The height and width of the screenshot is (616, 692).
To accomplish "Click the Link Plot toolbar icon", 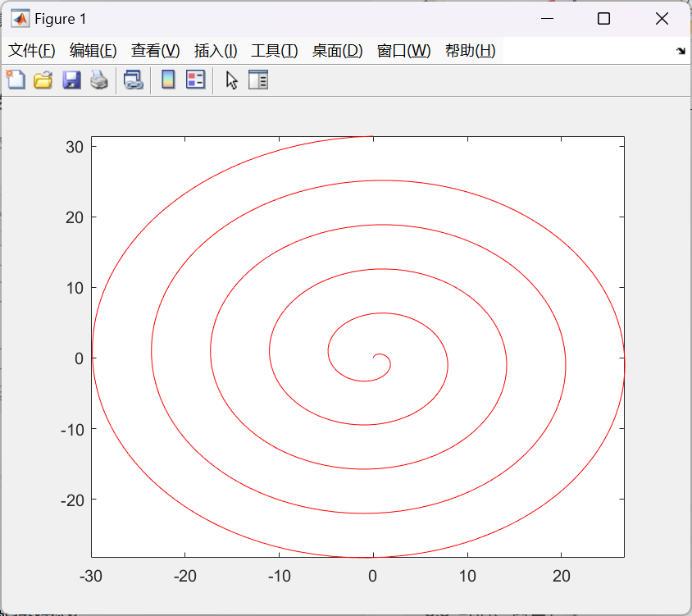I will tap(133, 80).
